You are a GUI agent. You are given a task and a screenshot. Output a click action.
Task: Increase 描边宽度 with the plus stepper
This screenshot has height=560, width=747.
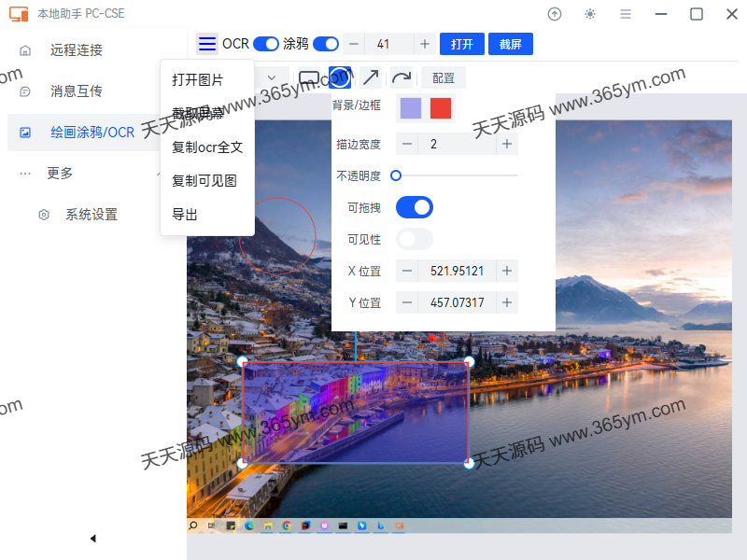[x=508, y=144]
